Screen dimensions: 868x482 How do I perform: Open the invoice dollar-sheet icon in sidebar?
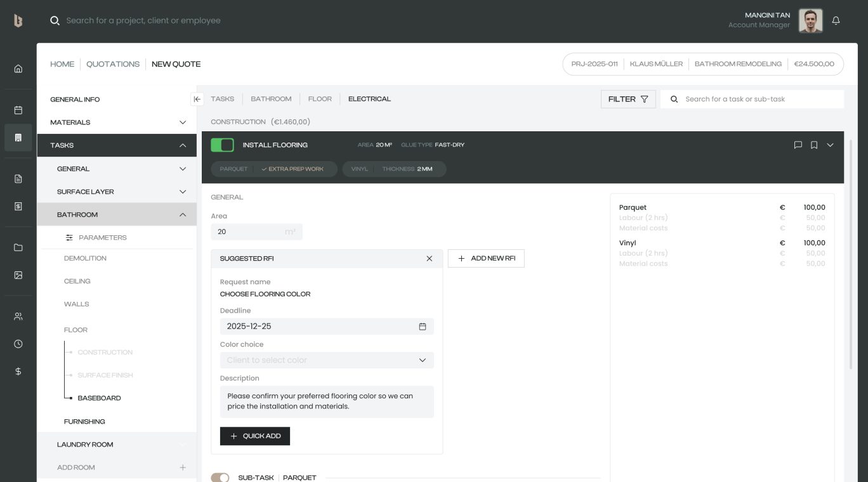pyautogui.click(x=18, y=206)
